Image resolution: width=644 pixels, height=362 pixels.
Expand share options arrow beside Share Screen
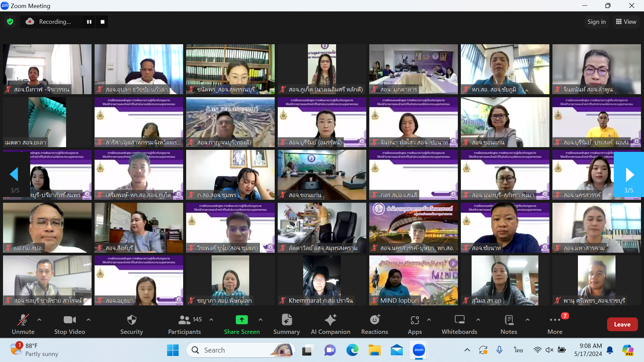261,320
